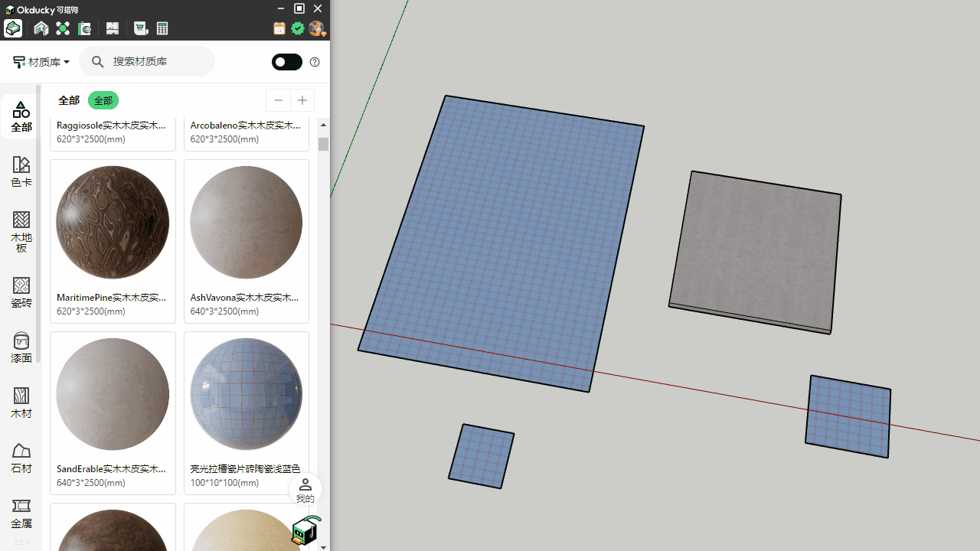Open 我的 personal materials button
The width and height of the screenshot is (980, 551).
coord(305,490)
